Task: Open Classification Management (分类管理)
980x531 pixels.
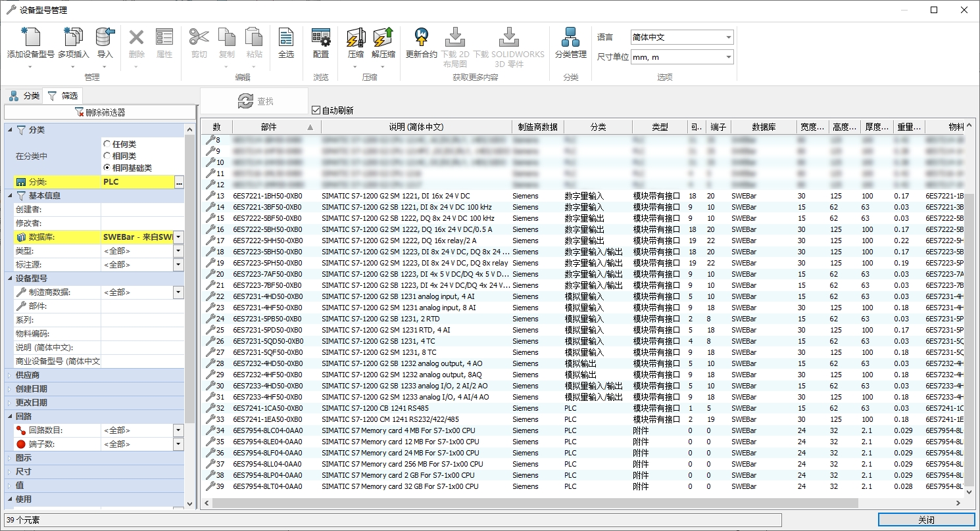Action: (x=570, y=38)
